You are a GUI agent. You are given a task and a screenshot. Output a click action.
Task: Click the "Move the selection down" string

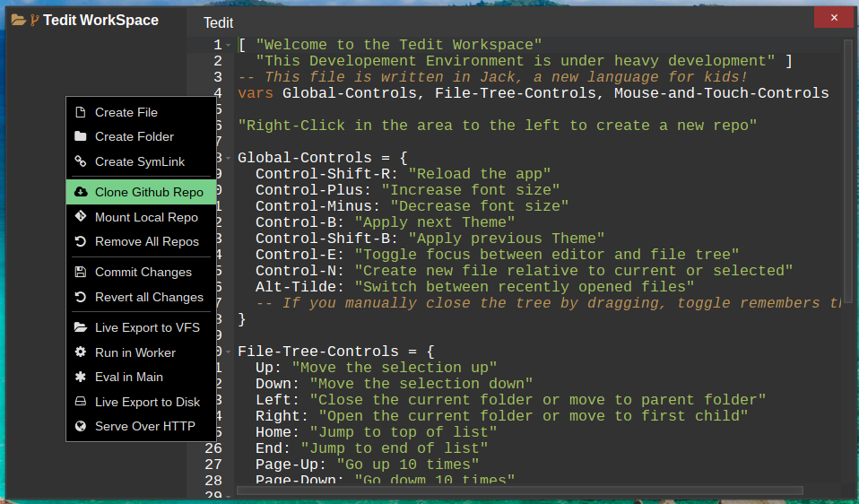421,384
